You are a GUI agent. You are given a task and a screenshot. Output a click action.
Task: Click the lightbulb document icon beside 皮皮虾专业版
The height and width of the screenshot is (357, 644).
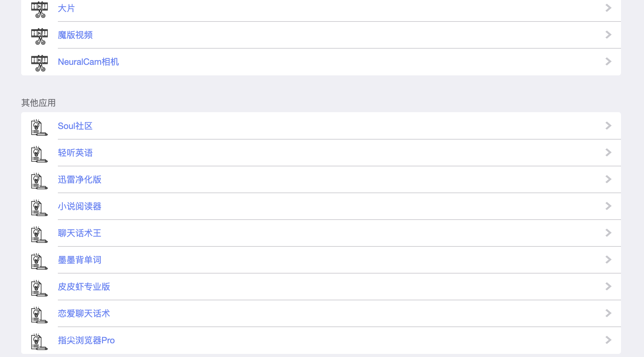tap(39, 288)
